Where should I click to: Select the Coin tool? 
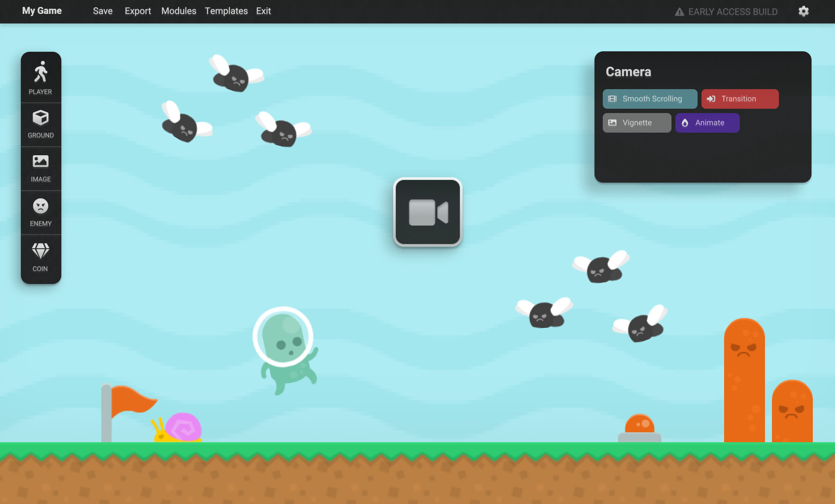click(x=40, y=257)
